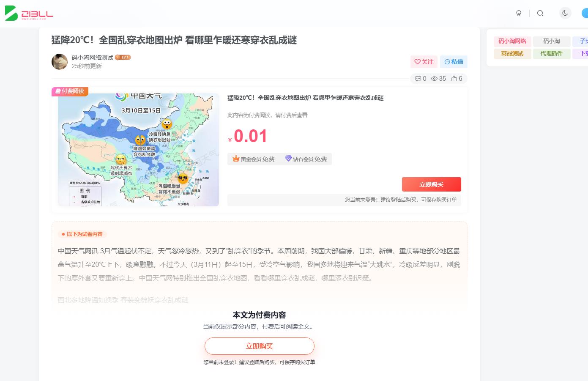Open the comments via the speech-bubble icon
This screenshot has width=588, height=381.
tap(418, 79)
